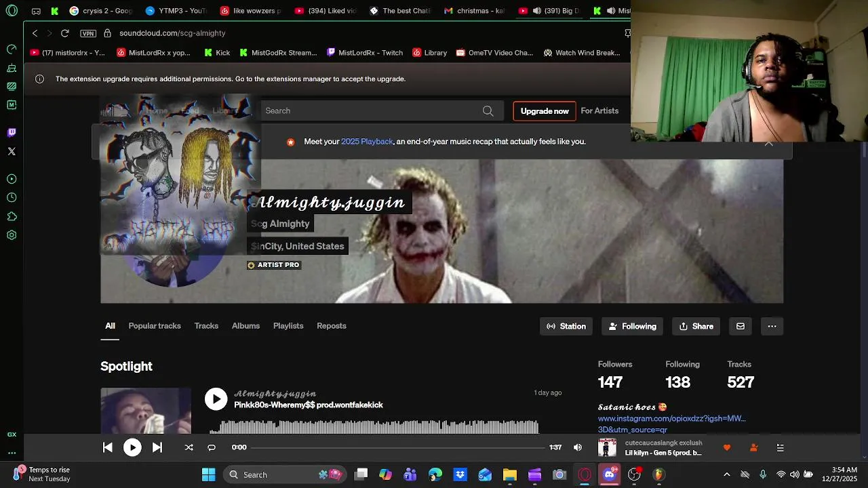Click the address bar URL
Image resolution: width=868 pixels, height=488 pixels.
[x=172, y=33]
